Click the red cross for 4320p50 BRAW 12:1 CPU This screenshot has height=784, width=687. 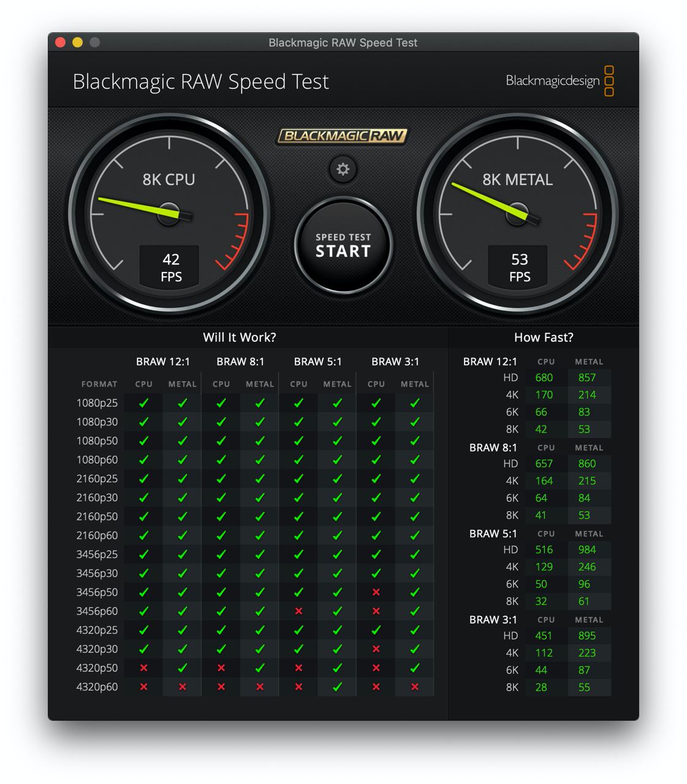pos(143,668)
